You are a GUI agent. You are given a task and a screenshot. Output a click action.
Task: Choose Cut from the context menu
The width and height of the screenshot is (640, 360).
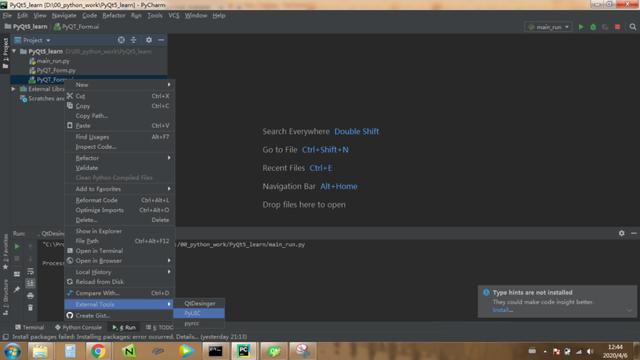click(x=120, y=96)
